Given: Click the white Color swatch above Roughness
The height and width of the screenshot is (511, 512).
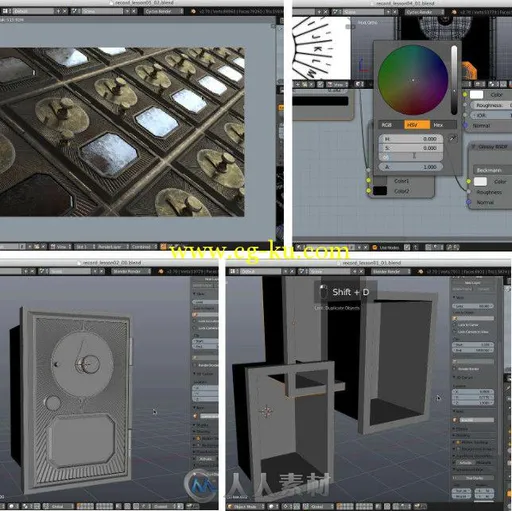Looking at the screenshot, I should coord(476,95).
